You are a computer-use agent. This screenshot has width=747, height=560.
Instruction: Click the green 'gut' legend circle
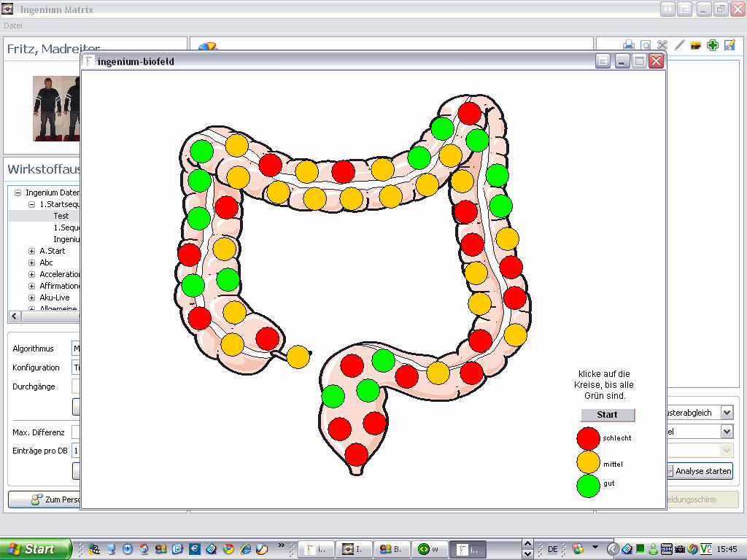click(x=588, y=486)
